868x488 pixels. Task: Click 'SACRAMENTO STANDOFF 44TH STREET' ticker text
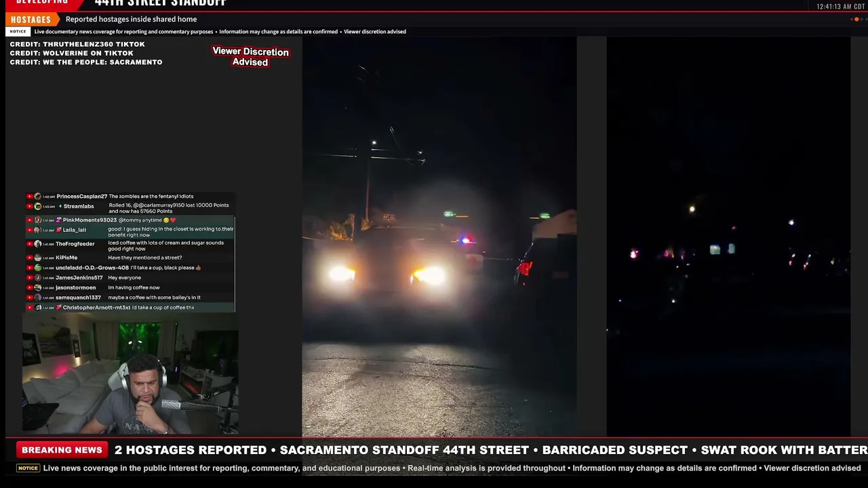pyautogui.click(x=404, y=450)
